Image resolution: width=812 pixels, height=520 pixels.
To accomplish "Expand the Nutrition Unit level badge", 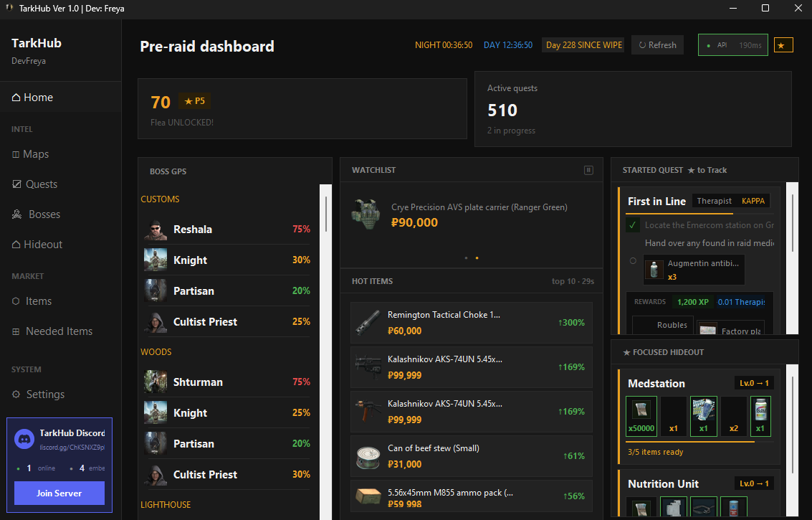I will [754, 483].
